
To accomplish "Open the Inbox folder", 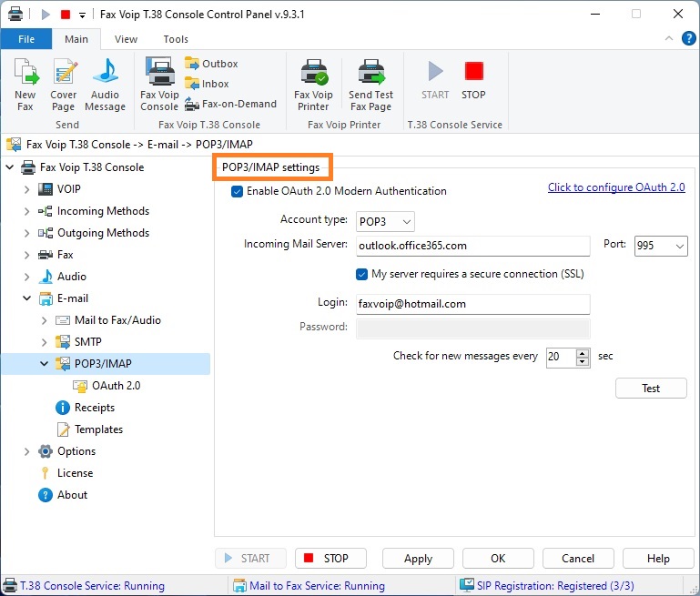I will (x=208, y=84).
